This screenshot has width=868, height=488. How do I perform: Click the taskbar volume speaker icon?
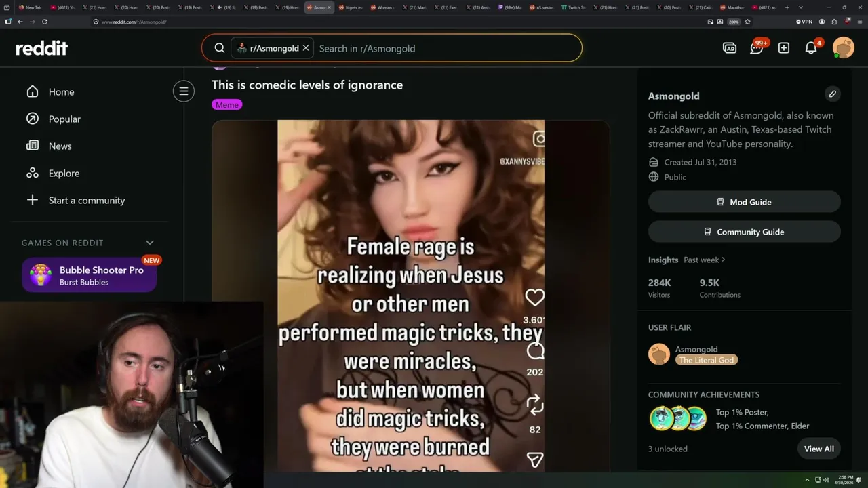827,480
